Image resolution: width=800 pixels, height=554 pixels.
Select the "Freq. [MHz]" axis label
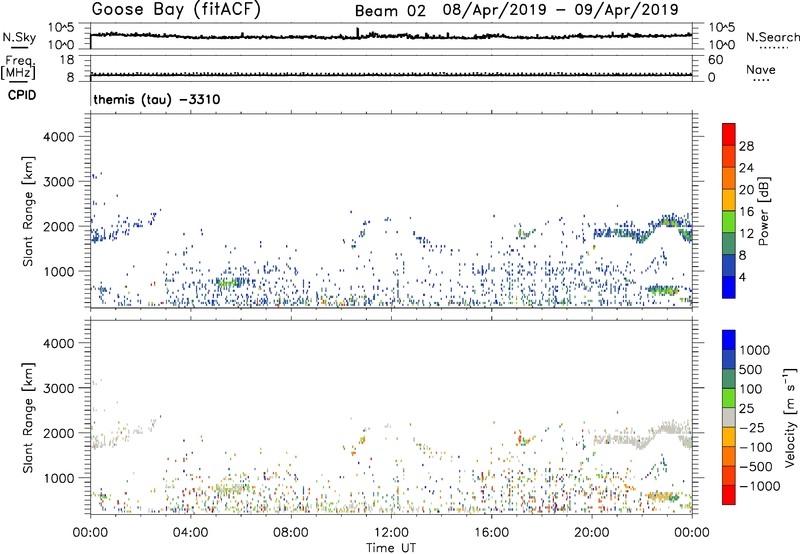(18, 67)
